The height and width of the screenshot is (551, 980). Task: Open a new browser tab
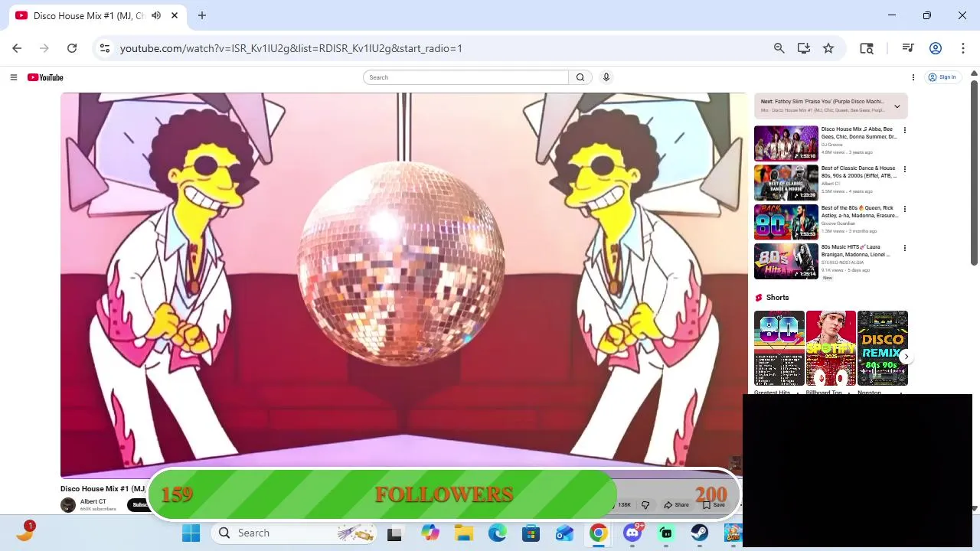(x=202, y=15)
